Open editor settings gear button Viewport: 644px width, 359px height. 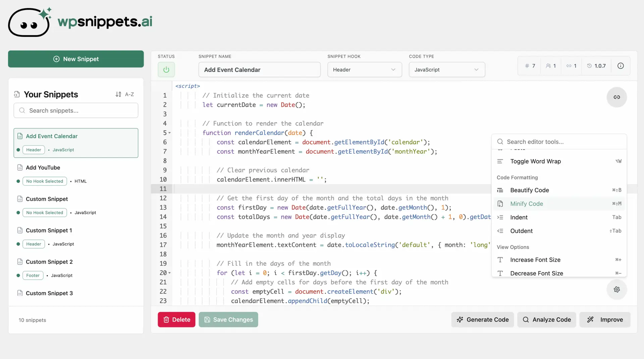(616, 290)
